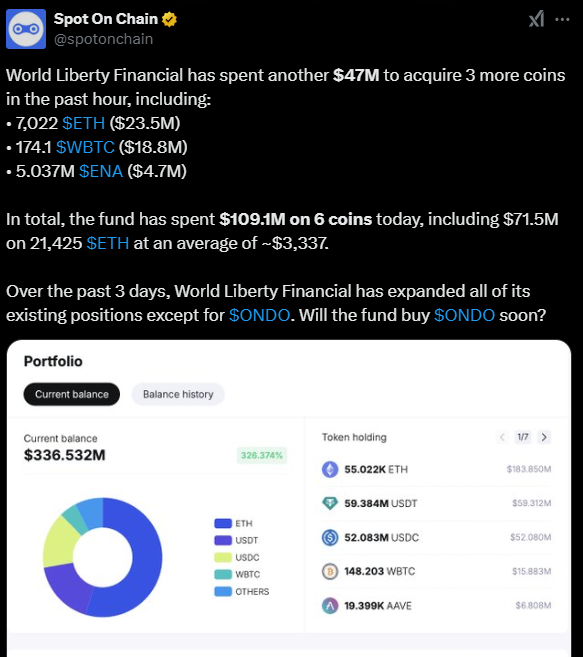Click the 326.374% change badge

click(262, 455)
